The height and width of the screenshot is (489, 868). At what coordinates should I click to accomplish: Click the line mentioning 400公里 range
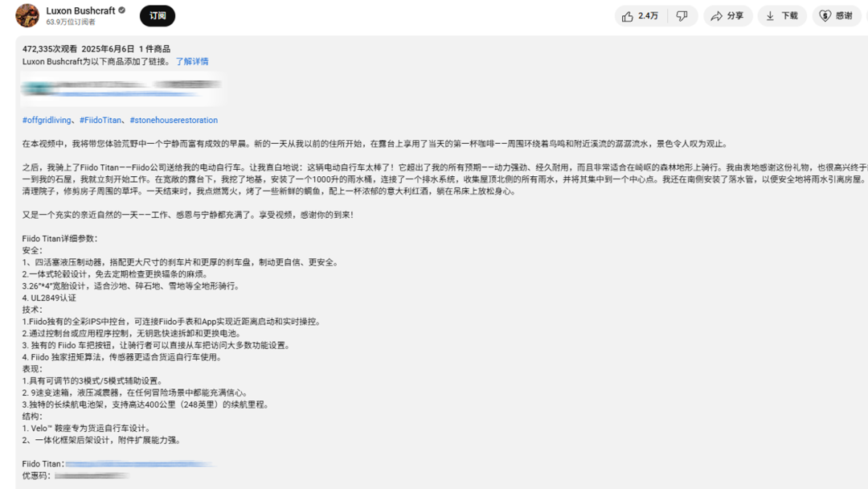(146, 405)
